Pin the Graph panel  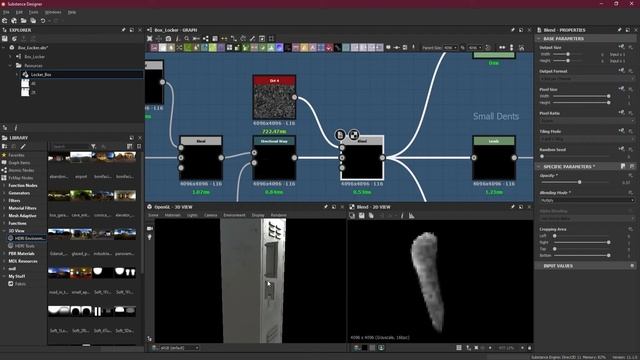click(x=513, y=30)
